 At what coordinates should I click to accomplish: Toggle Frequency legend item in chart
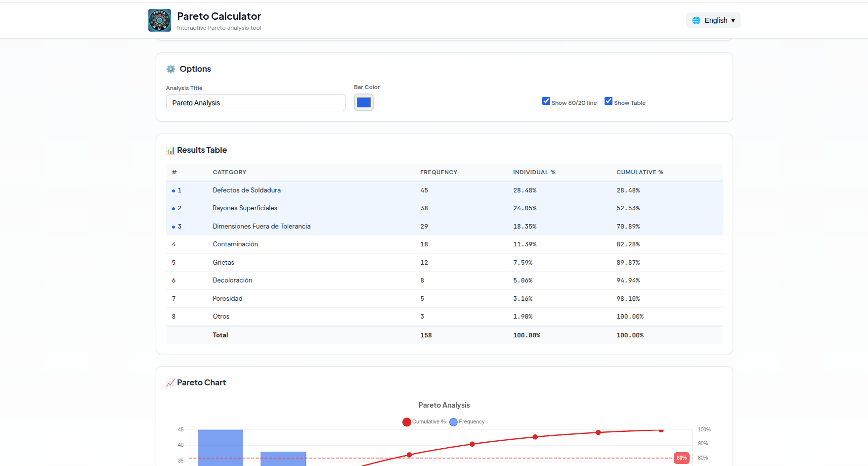point(467,422)
